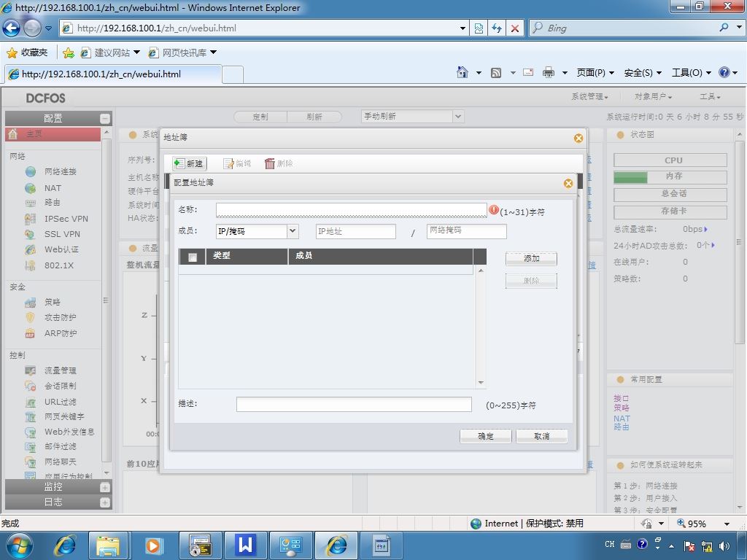Expand the 日志 panel with plus icon
Image resolution: width=747 pixels, height=560 pixels.
(x=105, y=502)
